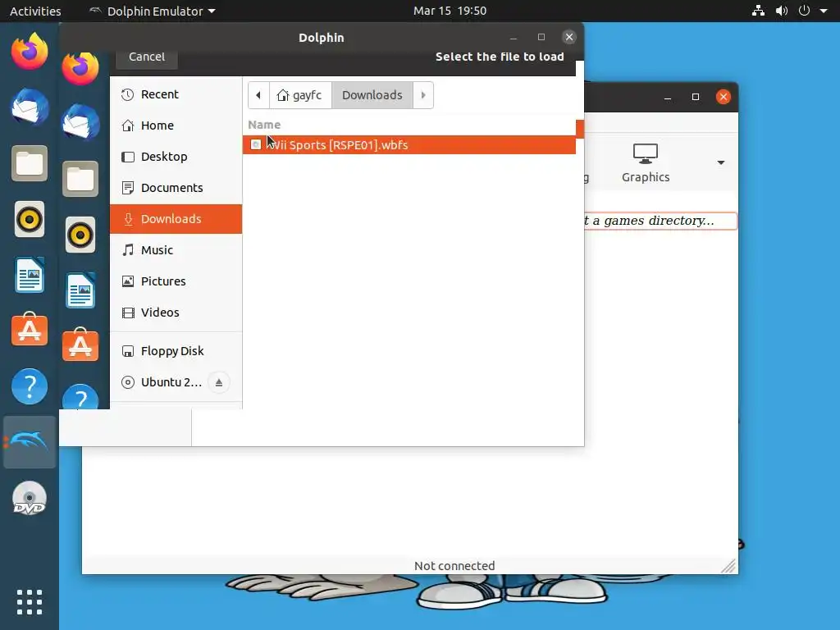Maximize the Dolphin file dialog
This screenshot has height=630, width=840.
(x=541, y=37)
